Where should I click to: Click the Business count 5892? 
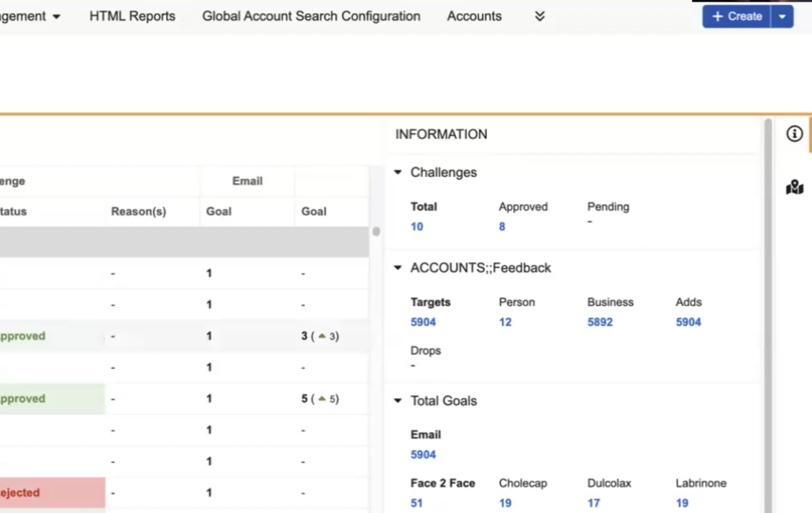click(600, 322)
